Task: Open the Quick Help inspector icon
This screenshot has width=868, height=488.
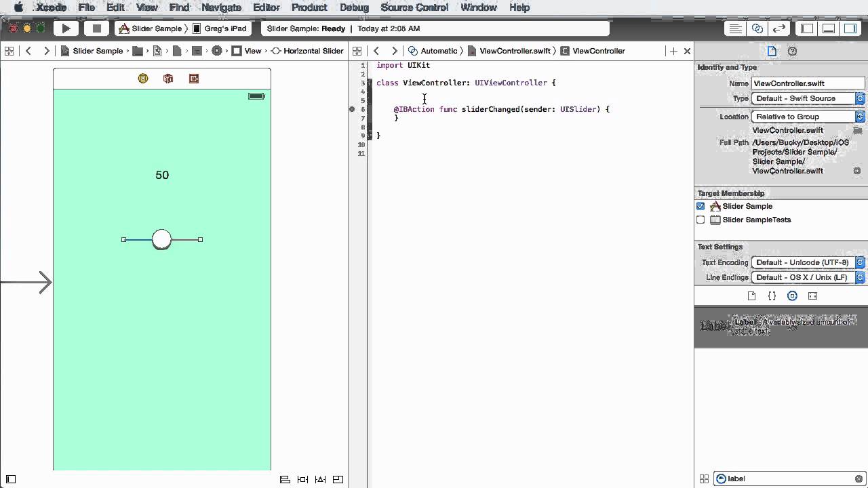Action: pyautogui.click(x=792, y=51)
